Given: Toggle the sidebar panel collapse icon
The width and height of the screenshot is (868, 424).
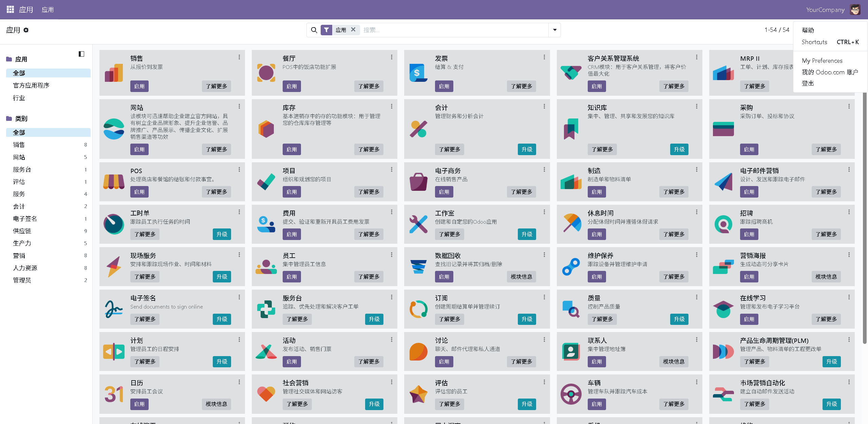Looking at the screenshot, I should [81, 54].
